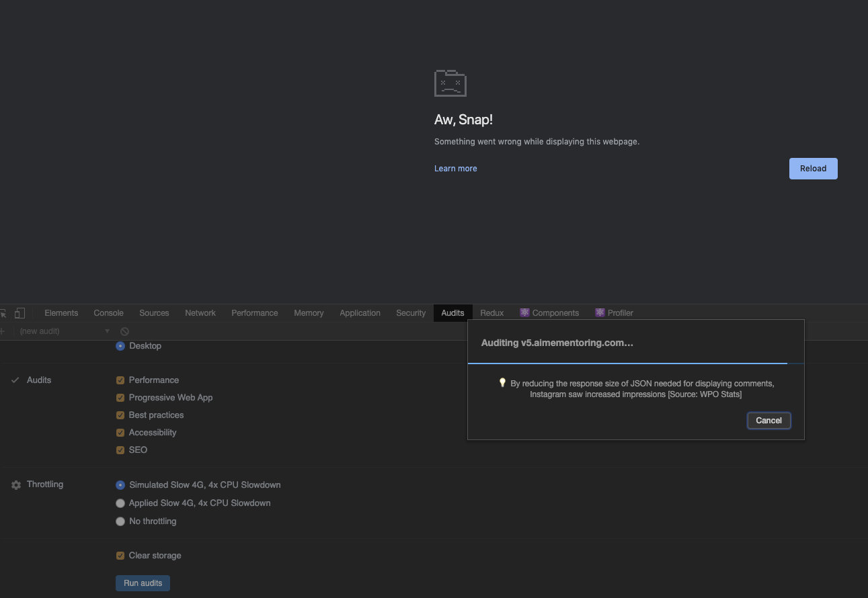Click the inspect element cursor icon
This screenshot has width=868, height=598.
[x=3, y=313]
